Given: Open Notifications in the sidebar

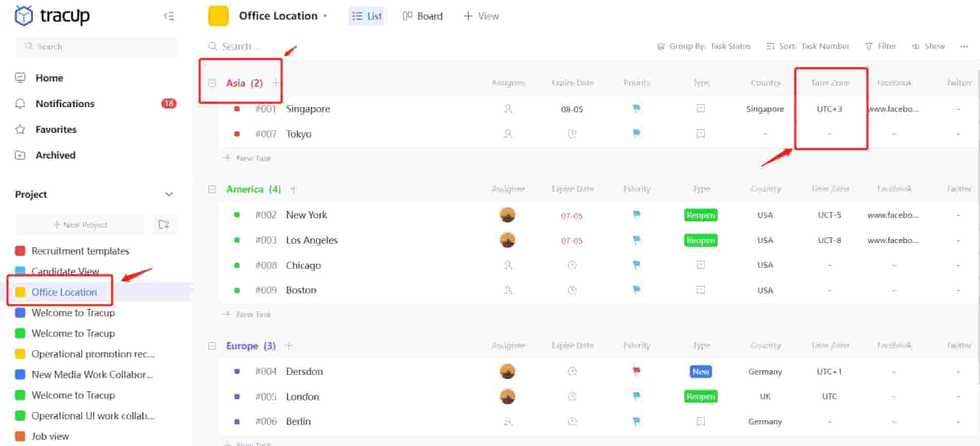Looking at the screenshot, I should 65,104.
